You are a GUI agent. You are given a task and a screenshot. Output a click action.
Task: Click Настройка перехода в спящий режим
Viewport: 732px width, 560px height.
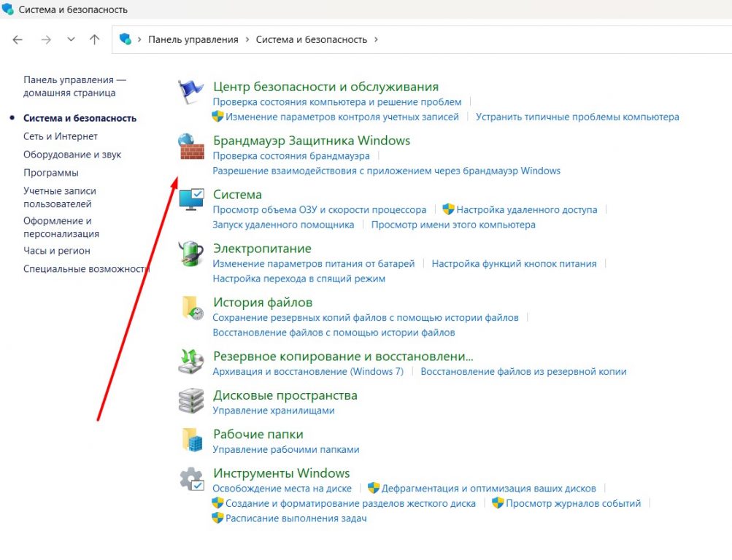[299, 279]
